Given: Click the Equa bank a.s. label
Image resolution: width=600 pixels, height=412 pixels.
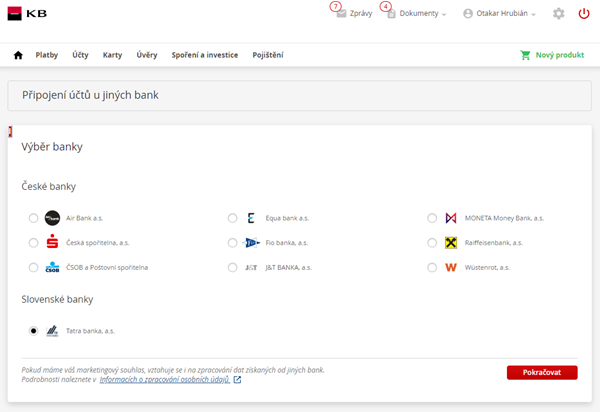Looking at the screenshot, I should click(x=287, y=218).
